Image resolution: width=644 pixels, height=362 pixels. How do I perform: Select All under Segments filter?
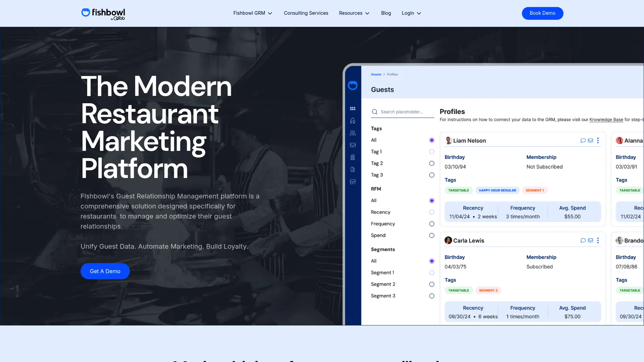432,261
